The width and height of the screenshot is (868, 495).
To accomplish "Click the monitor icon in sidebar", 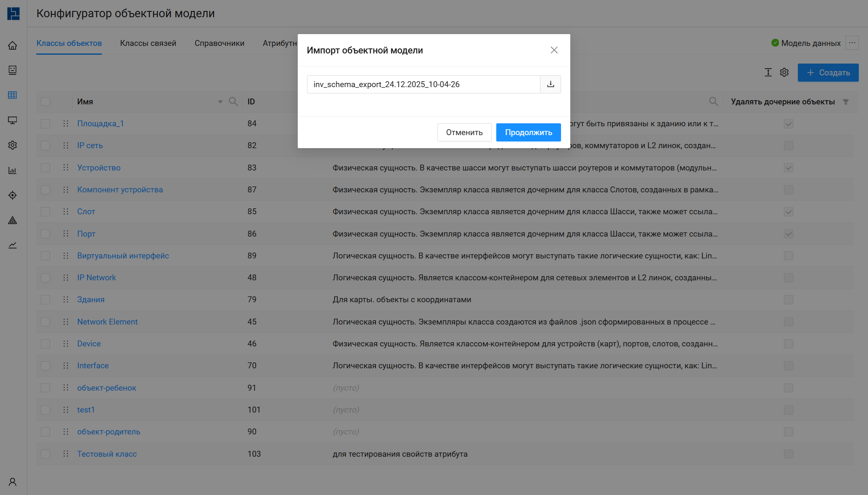I will [13, 120].
